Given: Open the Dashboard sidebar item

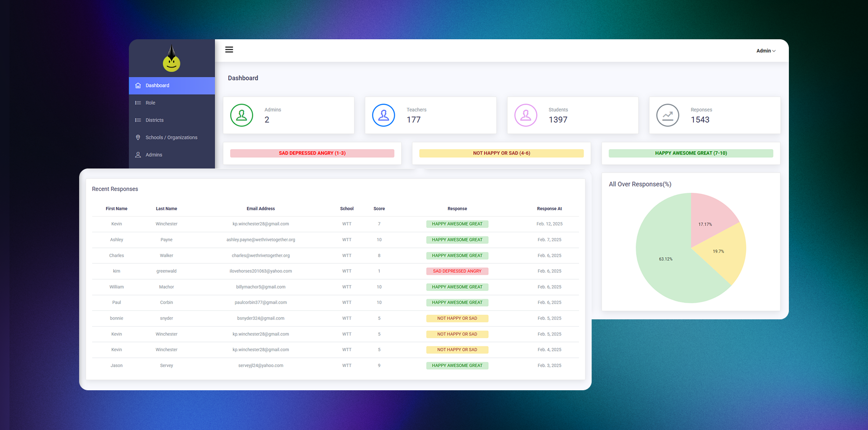Looking at the screenshot, I should pyautogui.click(x=157, y=85).
